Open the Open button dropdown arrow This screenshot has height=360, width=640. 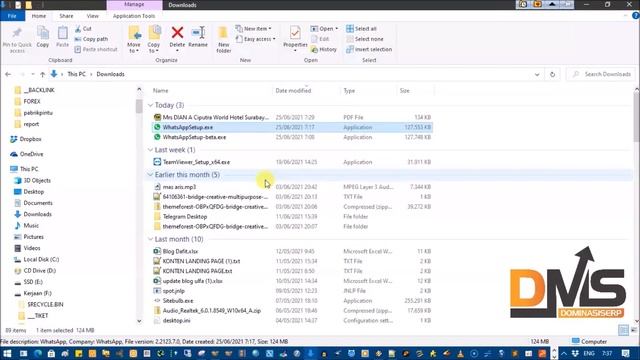click(x=337, y=29)
